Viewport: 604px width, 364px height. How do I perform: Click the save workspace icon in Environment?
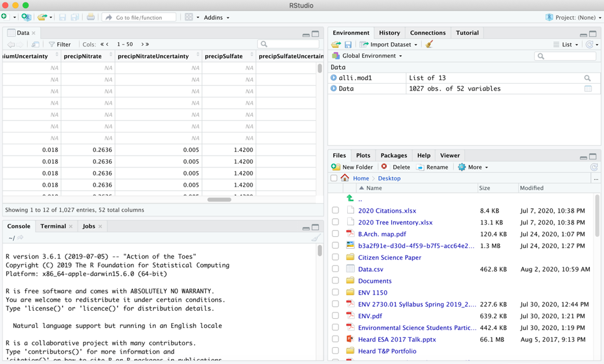pyautogui.click(x=348, y=45)
